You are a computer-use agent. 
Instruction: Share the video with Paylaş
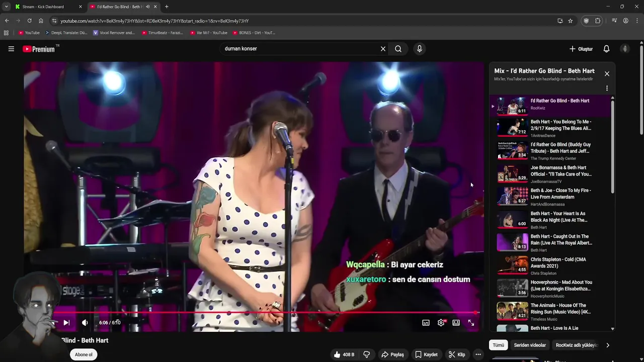click(x=392, y=354)
